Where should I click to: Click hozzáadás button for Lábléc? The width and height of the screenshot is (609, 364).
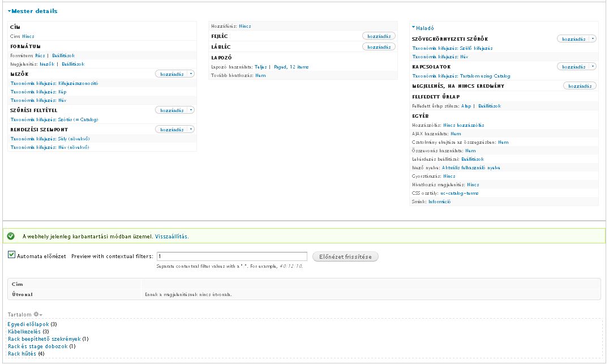(379, 47)
